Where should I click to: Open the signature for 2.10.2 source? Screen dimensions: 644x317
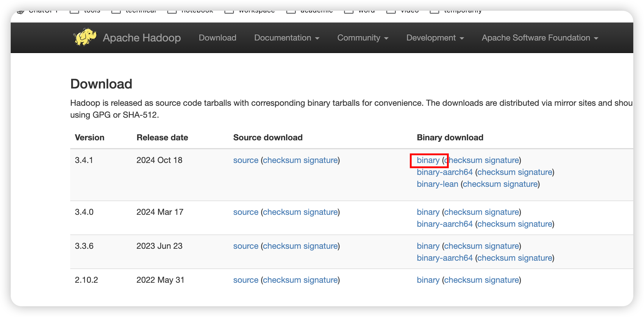(x=321, y=280)
